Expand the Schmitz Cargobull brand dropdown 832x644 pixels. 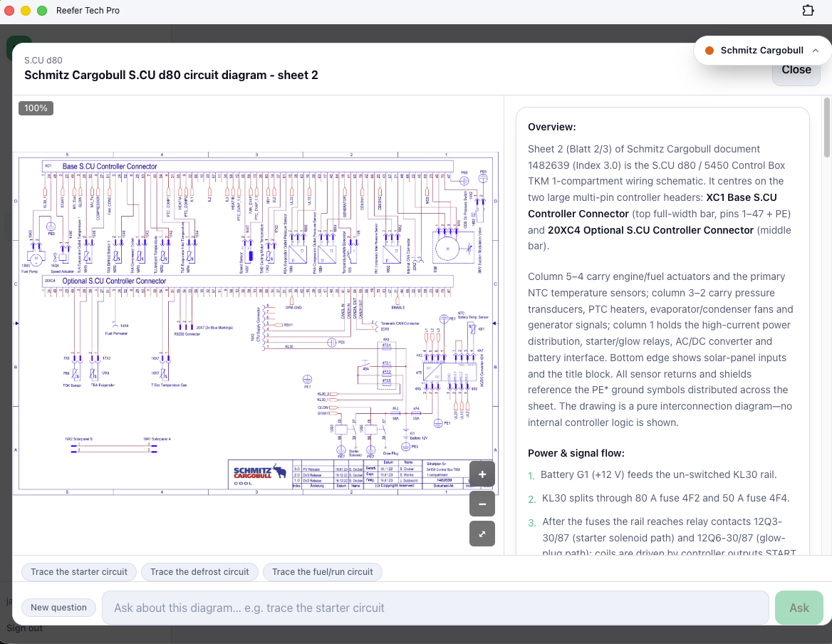click(762, 51)
